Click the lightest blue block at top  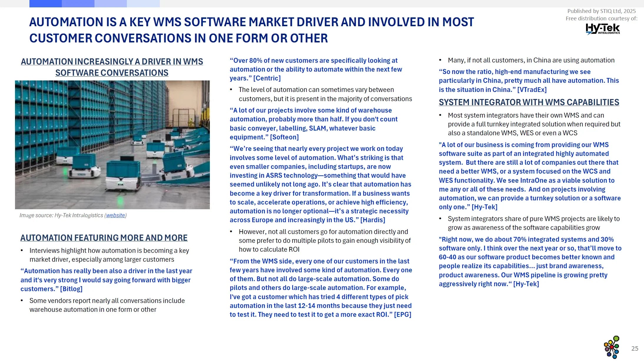click(x=143, y=4)
